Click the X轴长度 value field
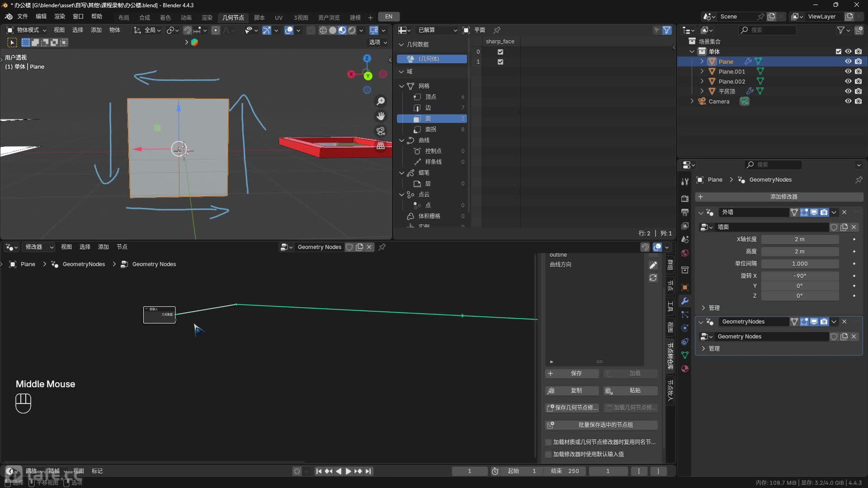The height and width of the screenshot is (488, 868). [x=799, y=239]
